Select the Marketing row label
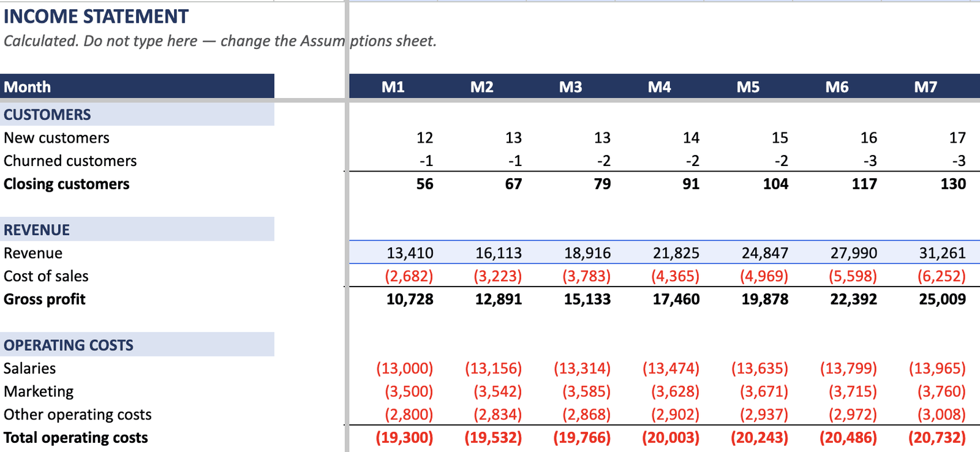The width and height of the screenshot is (980, 452). tap(39, 391)
